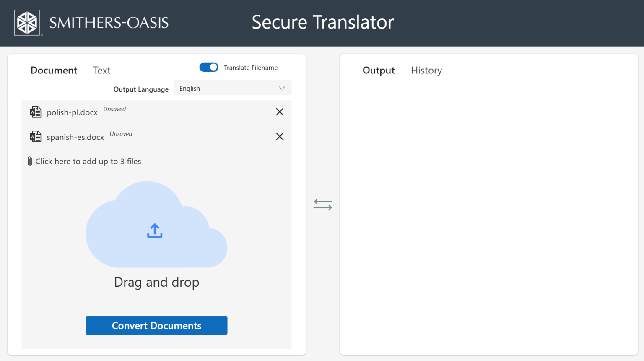
Task: Toggle Translate Filename off and back on
Action: coord(209,67)
